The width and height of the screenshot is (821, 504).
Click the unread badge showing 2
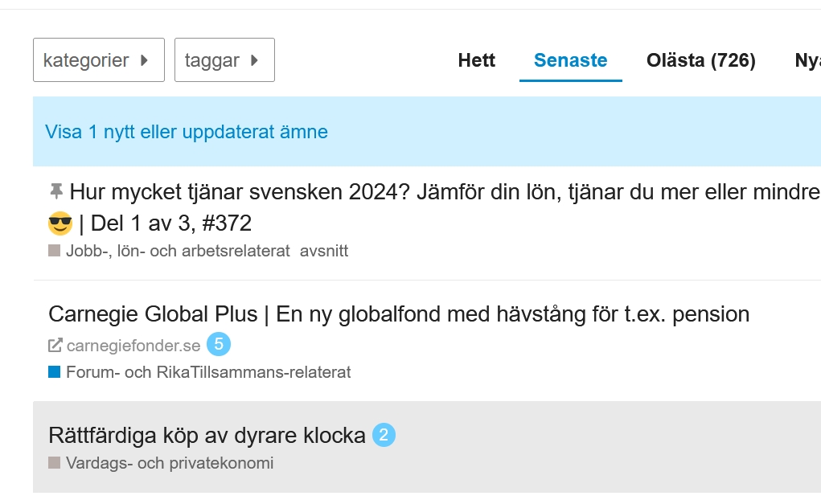pyautogui.click(x=384, y=436)
